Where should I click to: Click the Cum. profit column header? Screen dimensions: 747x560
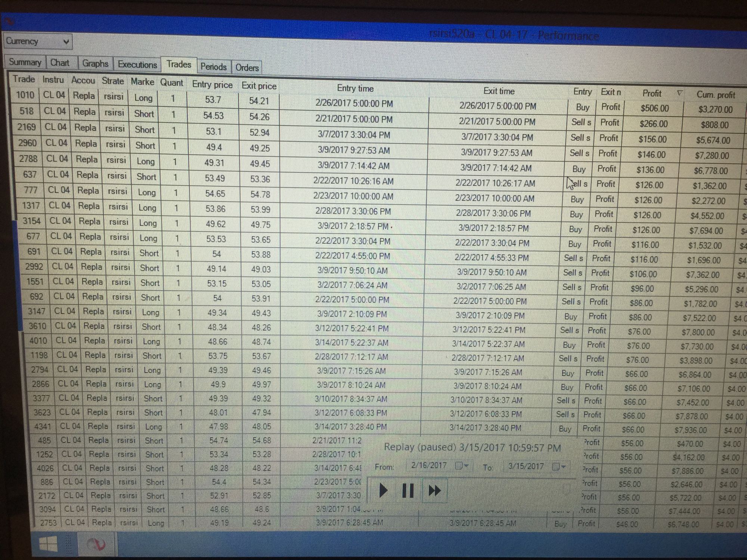coord(715,95)
